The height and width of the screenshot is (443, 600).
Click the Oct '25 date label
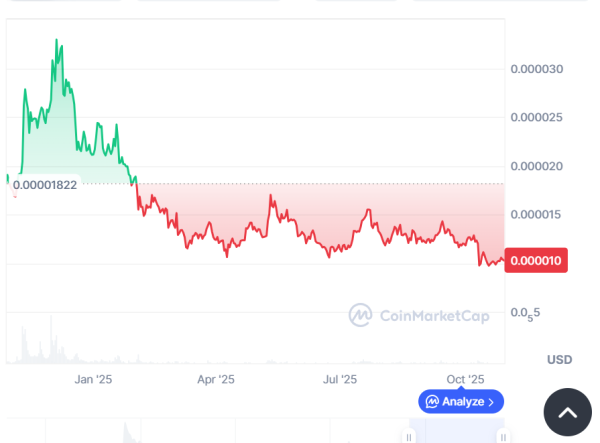coord(465,379)
